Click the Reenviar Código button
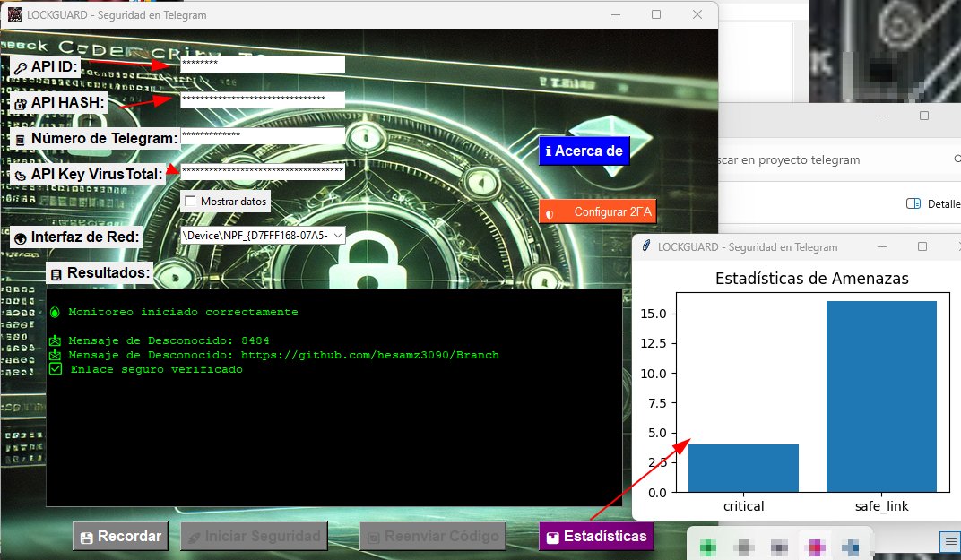Viewport: 961px width, 560px height. tap(433, 536)
